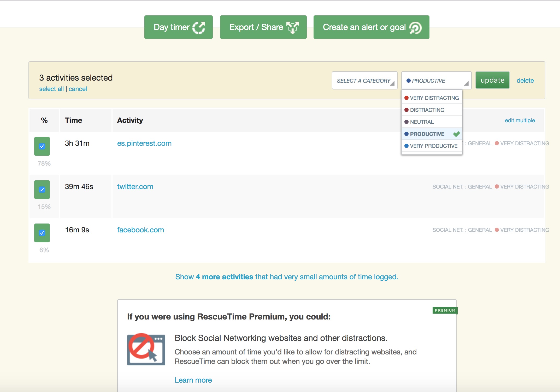Choose DISTRACTING from the productivity list
Viewport: 560px width, 392px height.
pos(432,110)
